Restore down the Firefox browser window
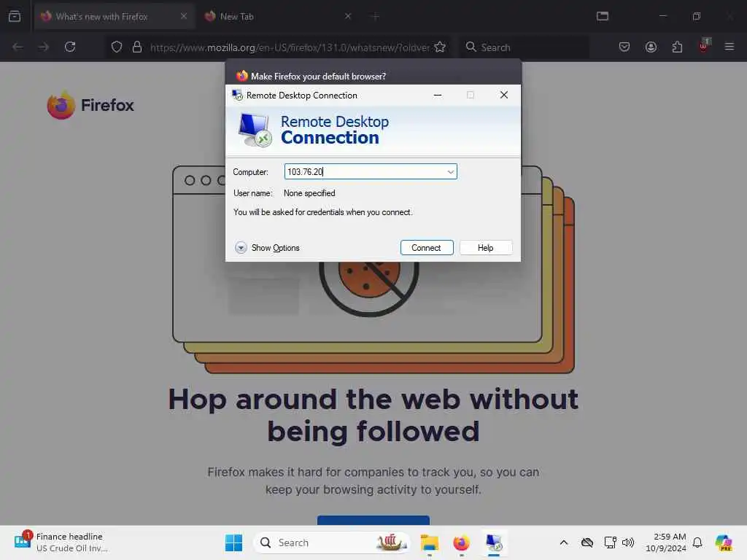The image size is (747, 560). coord(697,16)
